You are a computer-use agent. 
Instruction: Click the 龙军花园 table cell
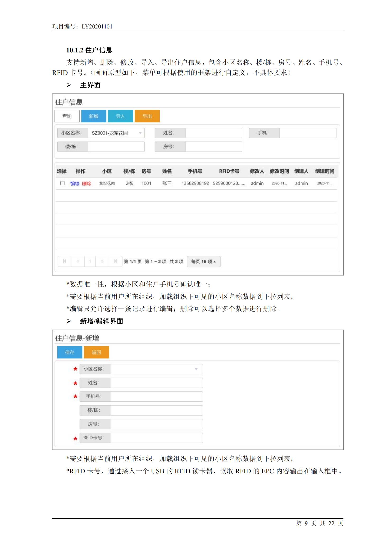point(107,183)
